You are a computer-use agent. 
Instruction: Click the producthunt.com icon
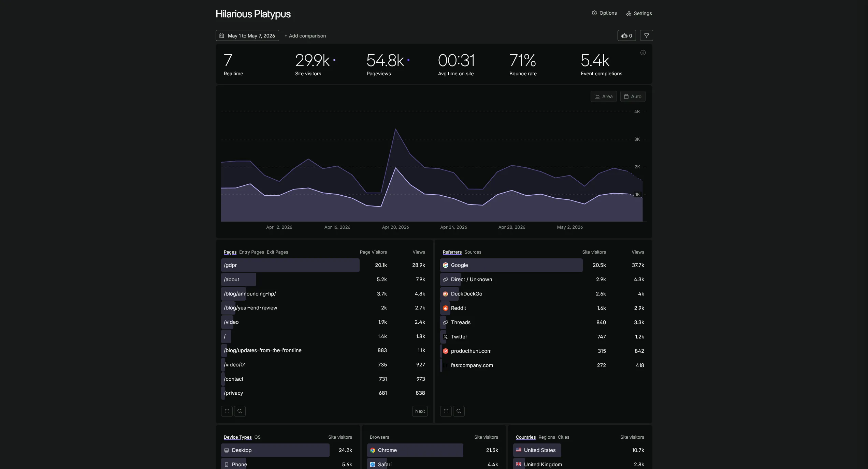(445, 351)
